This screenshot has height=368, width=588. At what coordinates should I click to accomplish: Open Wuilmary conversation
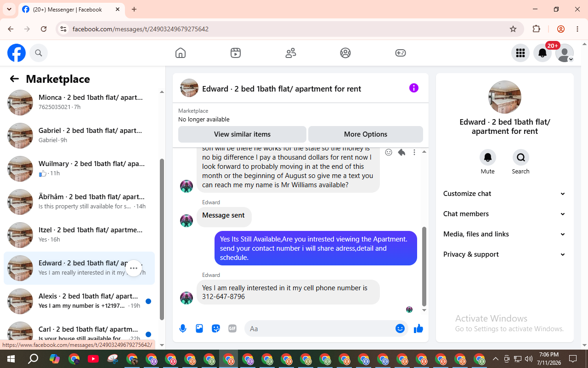(79, 169)
